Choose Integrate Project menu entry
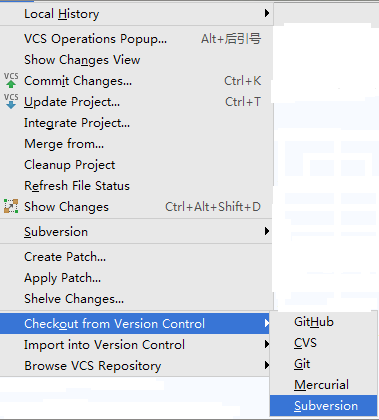 [136, 123]
